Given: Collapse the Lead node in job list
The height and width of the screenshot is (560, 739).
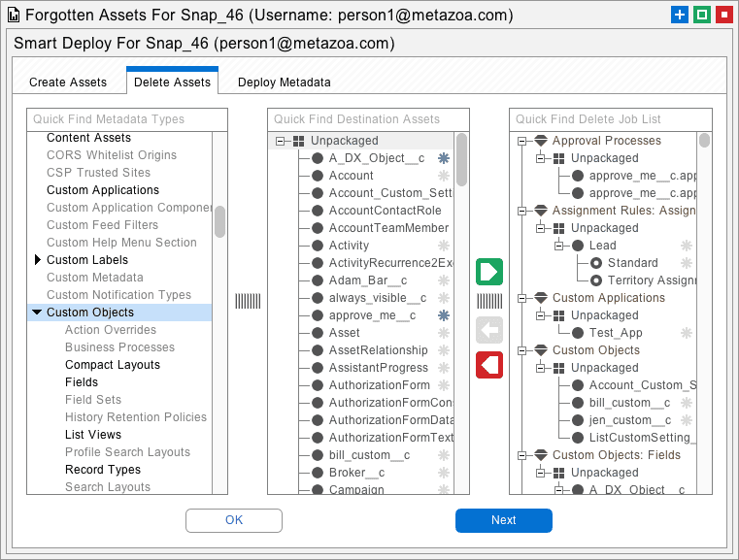Looking at the screenshot, I should pyautogui.click(x=559, y=246).
